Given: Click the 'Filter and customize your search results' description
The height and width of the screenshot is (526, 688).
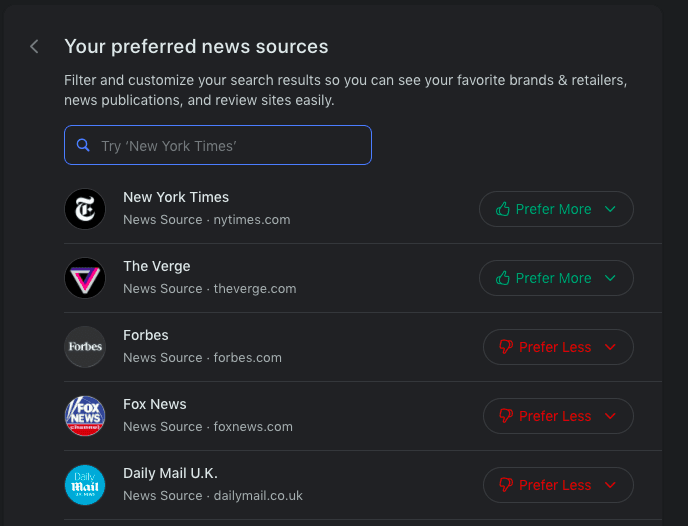Looking at the screenshot, I should pyautogui.click(x=346, y=90).
